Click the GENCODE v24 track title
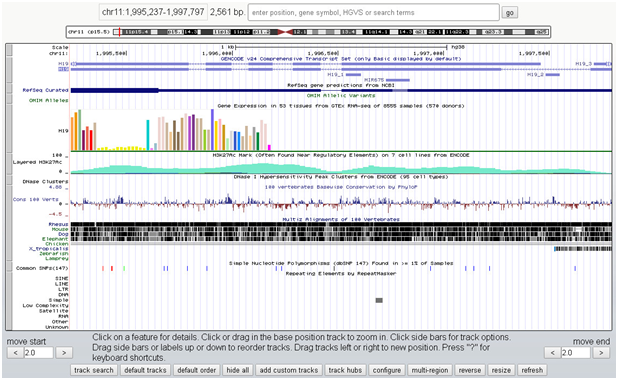Image resolution: width=618 pixels, height=380 pixels. 341,59
